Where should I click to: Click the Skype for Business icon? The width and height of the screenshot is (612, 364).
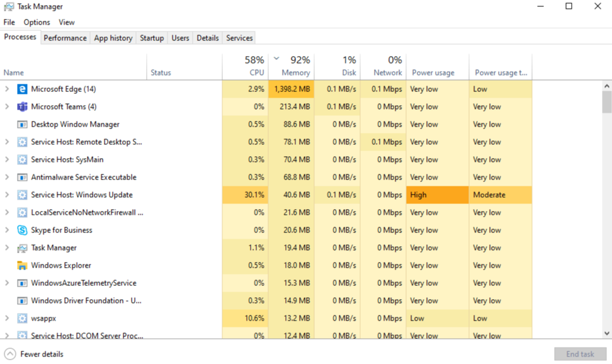point(22,230)
